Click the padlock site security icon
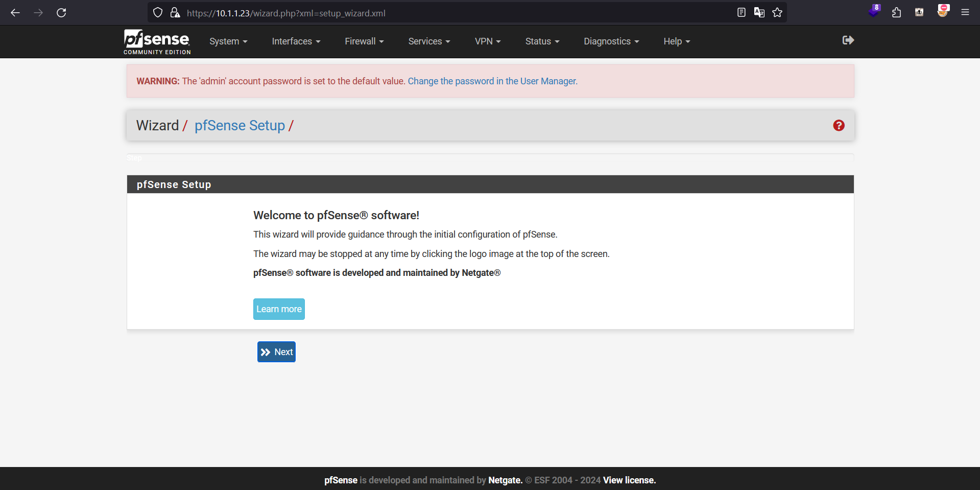This screenshot has height=490, width=980. (175, 13)
